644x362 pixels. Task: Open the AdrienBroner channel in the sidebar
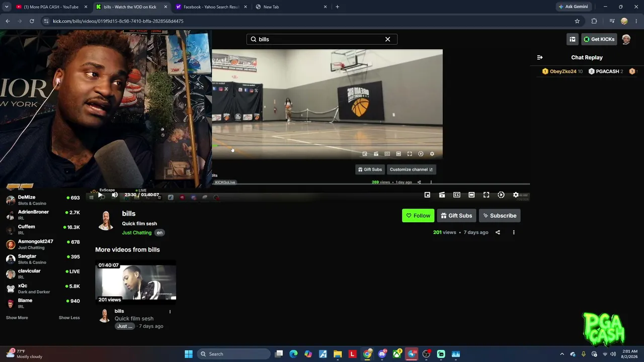[x=43, y=215]
